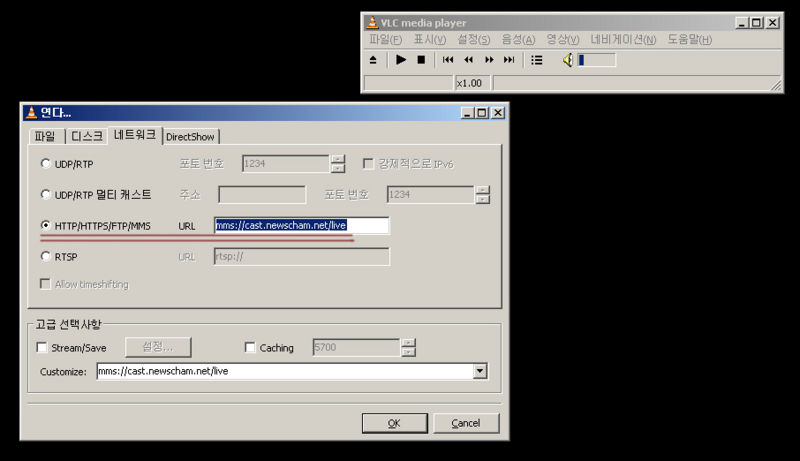The image size is (800, 461).
Task: Select UDP/RTP 멀티 캐스트 radio button
Action: (x=45, y=194)
